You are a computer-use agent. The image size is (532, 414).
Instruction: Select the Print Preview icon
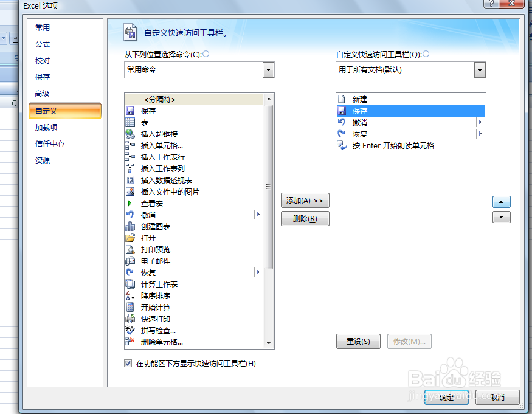coord(130,249)
